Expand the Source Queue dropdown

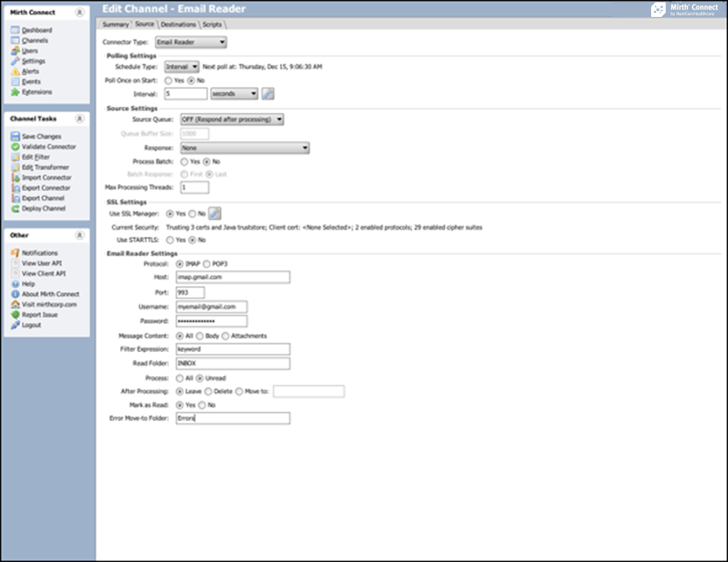pyautogui.click(x=231, y=119)
